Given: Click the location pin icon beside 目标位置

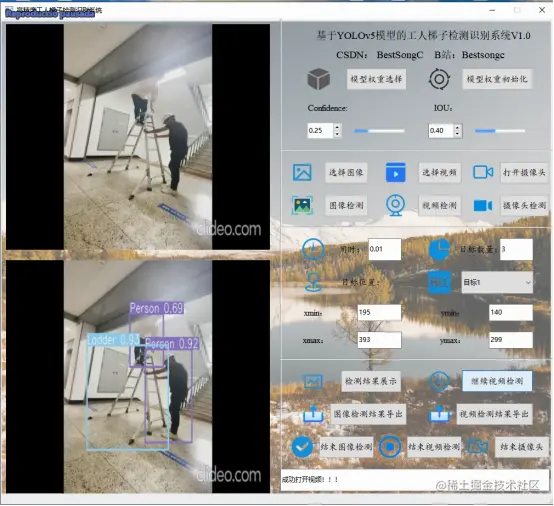Looking at the screenshot, I should click(x=313, y=282).
